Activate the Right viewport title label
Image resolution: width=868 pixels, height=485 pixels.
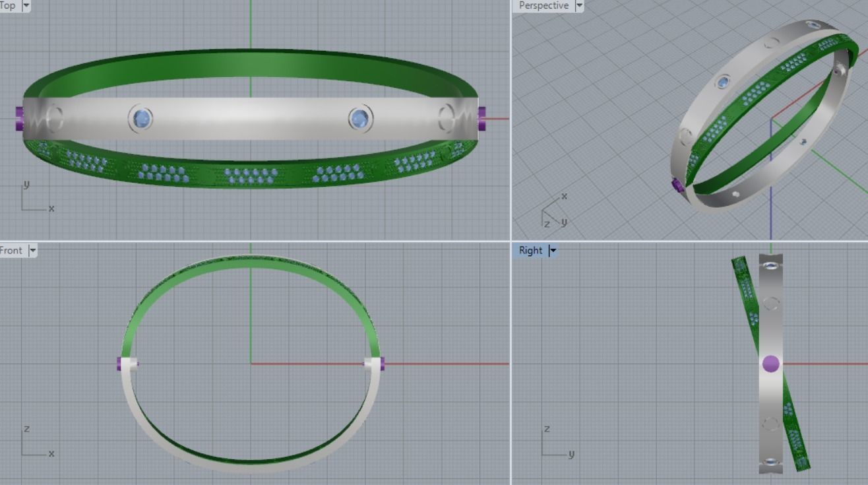[530, 251]
